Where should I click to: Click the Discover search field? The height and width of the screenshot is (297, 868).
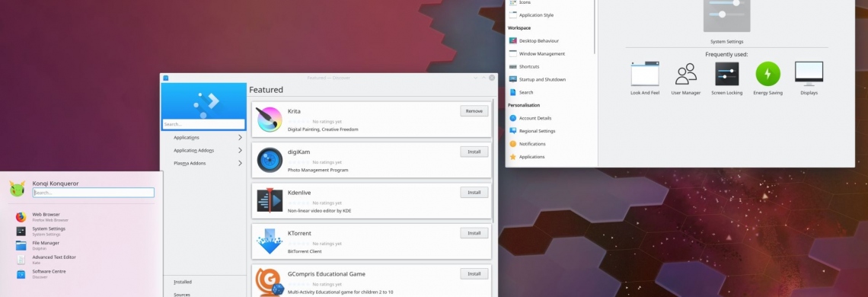[204, 124]
